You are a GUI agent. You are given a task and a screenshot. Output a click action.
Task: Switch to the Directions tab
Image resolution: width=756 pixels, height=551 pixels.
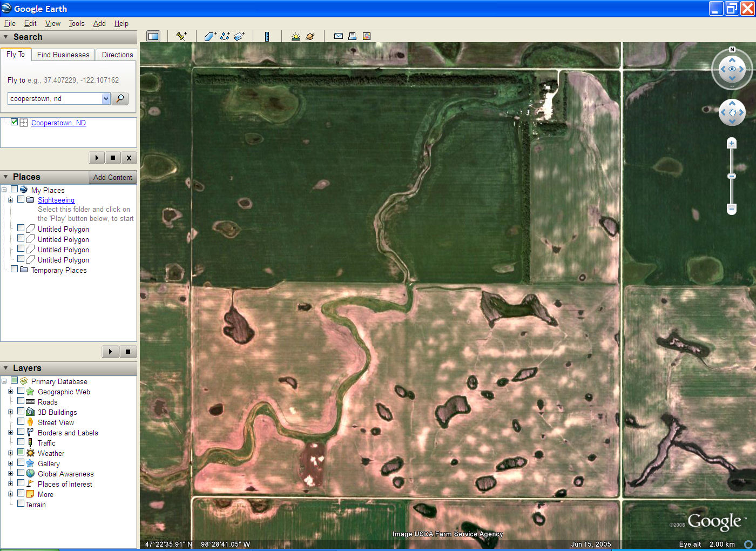117,55
